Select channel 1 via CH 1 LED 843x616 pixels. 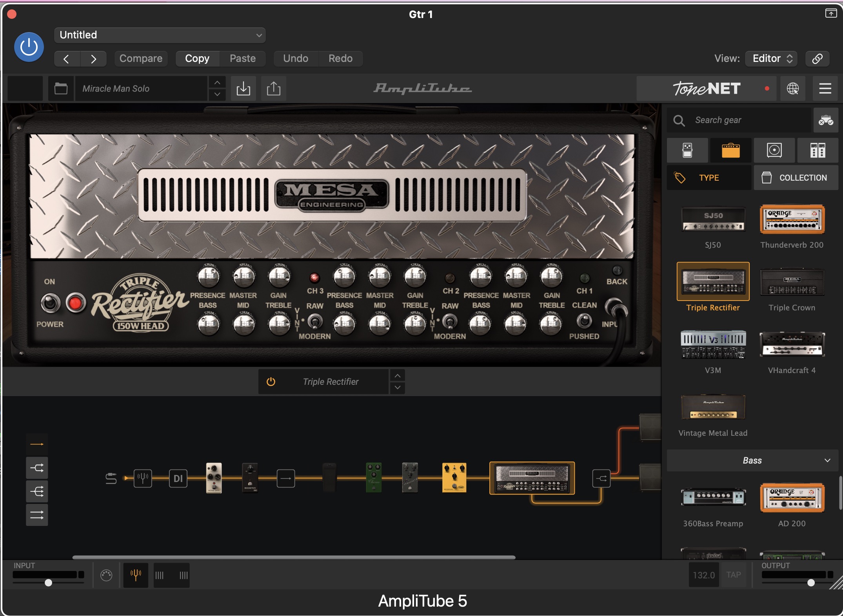coord(585,278)
